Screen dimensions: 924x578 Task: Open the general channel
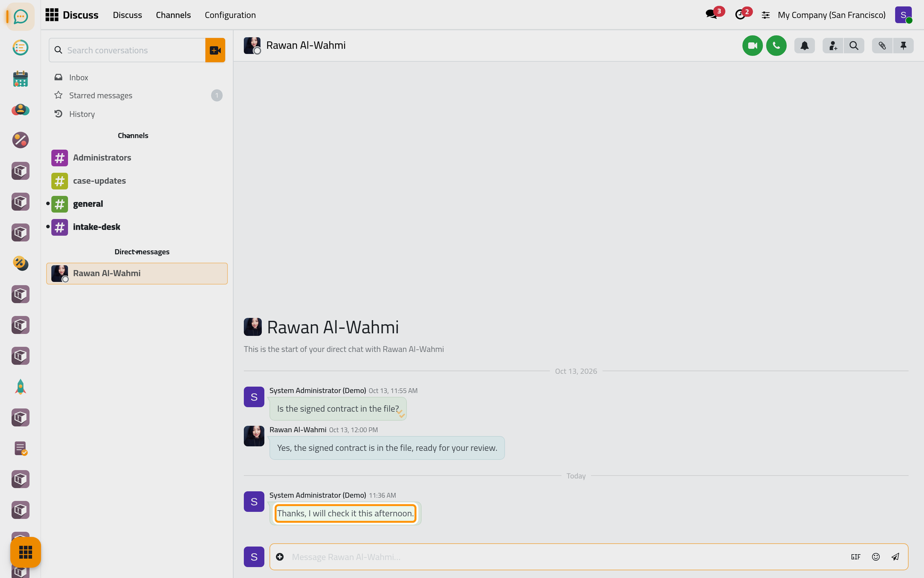[137, 204]
